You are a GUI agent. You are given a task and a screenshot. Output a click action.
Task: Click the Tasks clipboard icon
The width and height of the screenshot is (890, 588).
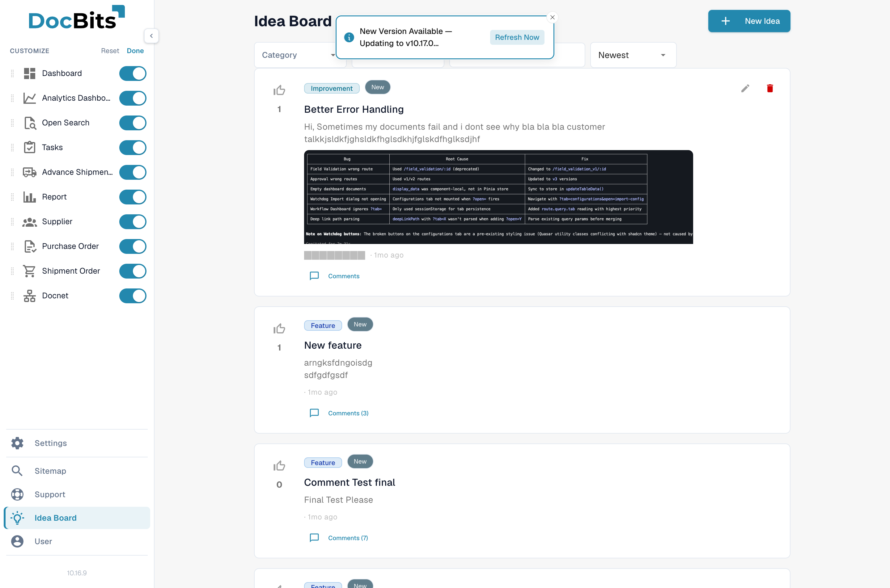30,148
